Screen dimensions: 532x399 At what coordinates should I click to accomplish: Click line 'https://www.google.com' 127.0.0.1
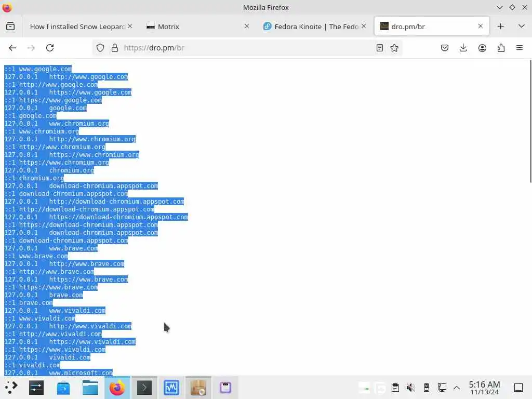click(68, 92)
